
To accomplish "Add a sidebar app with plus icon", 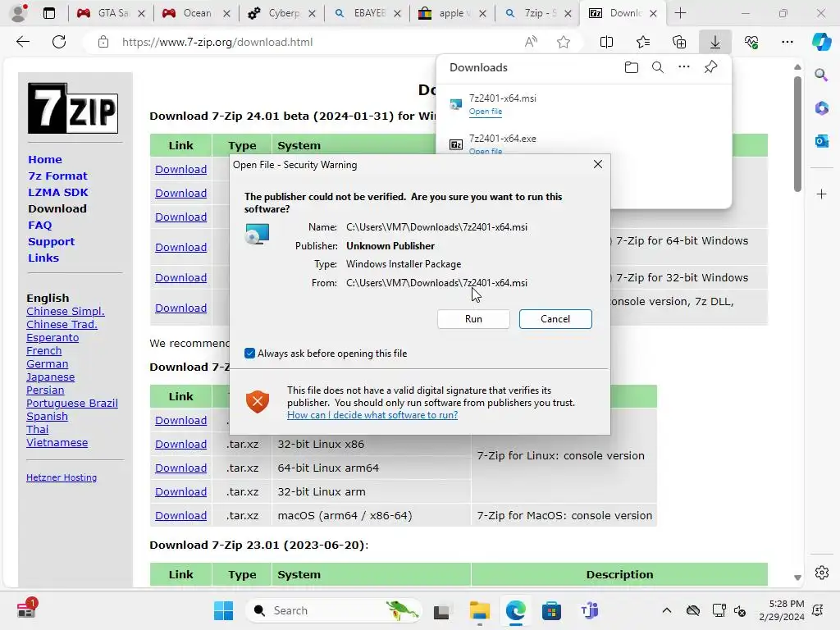I will tap(821, 194).
